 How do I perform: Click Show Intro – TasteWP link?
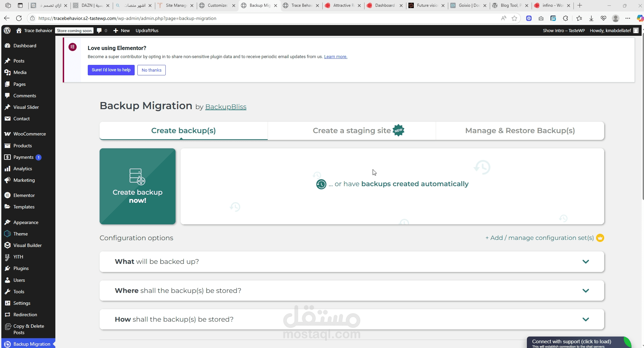[564, 30]
